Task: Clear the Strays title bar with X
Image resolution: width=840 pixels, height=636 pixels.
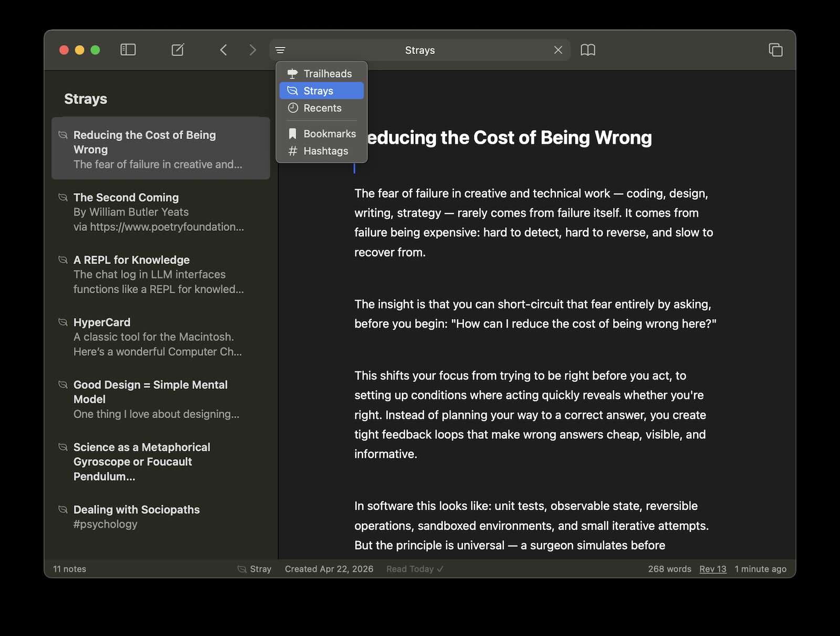Action: [558, 50]
